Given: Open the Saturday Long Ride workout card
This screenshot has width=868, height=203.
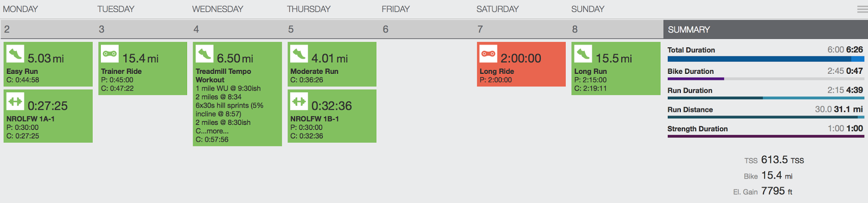Looking at the screenshot, I should [x=521, y=64].
